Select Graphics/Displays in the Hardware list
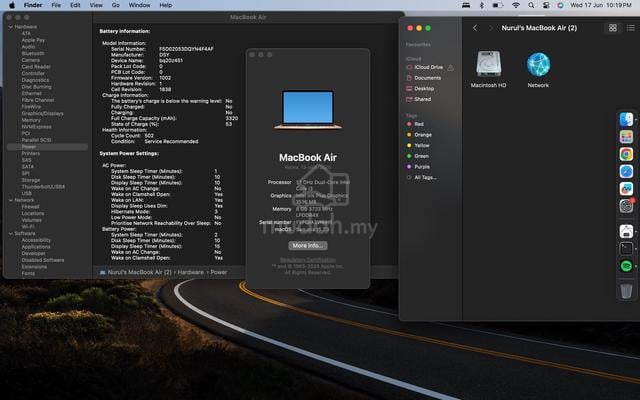 coord(42,113)
